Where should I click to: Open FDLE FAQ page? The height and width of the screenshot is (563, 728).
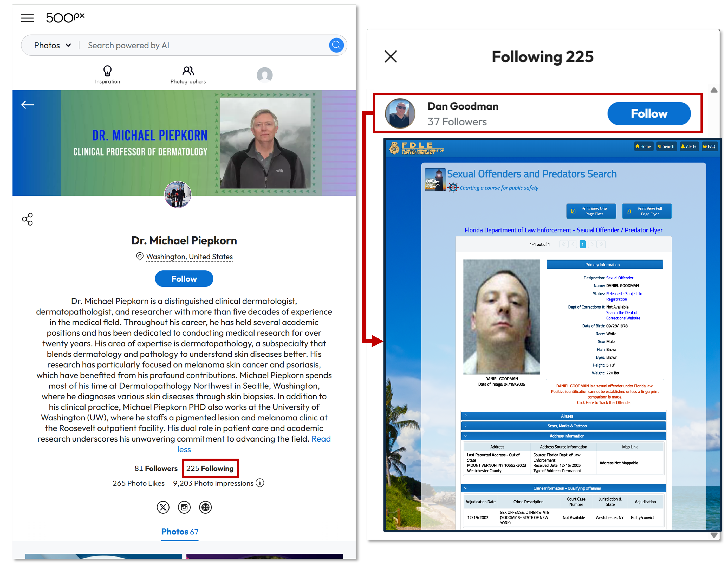pos(709,146)
